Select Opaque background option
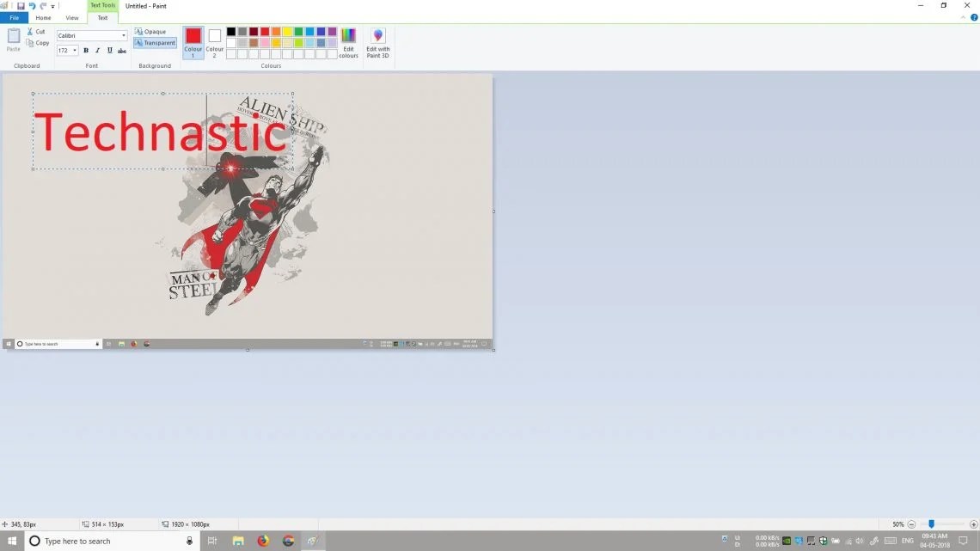The width and height of the screenshot is (980, 551). point(150,31)
